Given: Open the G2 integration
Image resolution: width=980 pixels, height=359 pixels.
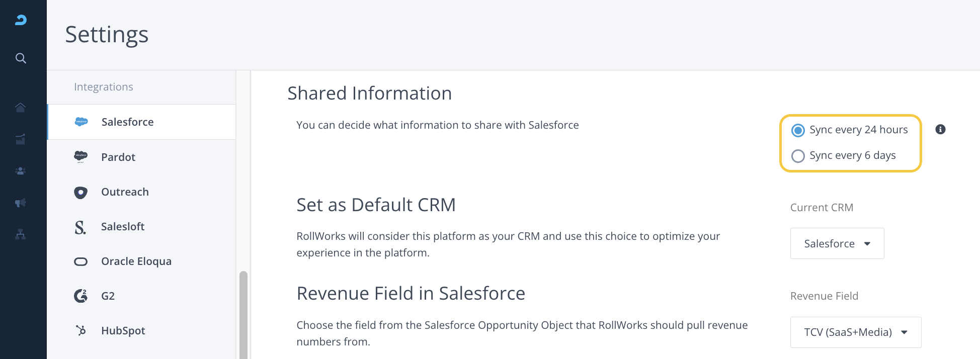Looking at the screenshot, I should pos(108,296).
